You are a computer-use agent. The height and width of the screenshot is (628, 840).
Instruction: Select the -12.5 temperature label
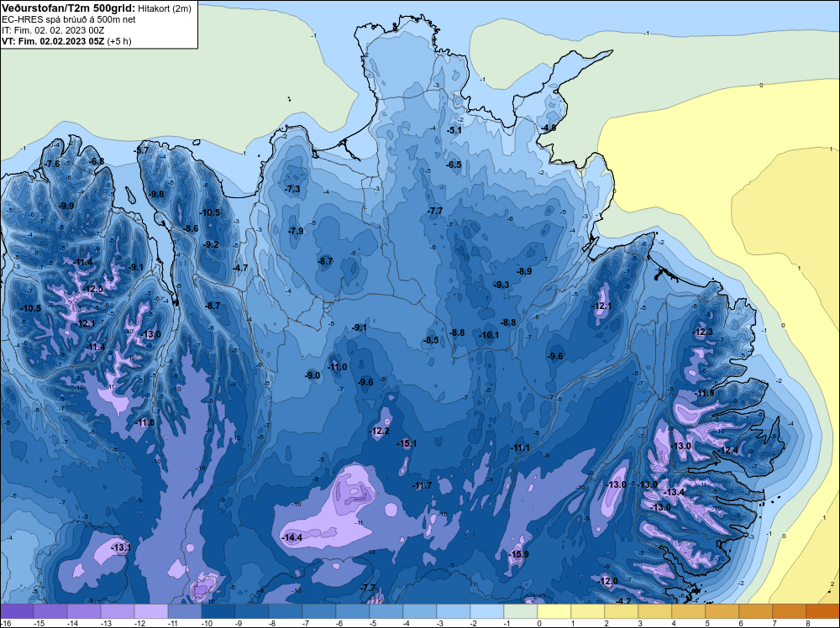coord(93,289)
